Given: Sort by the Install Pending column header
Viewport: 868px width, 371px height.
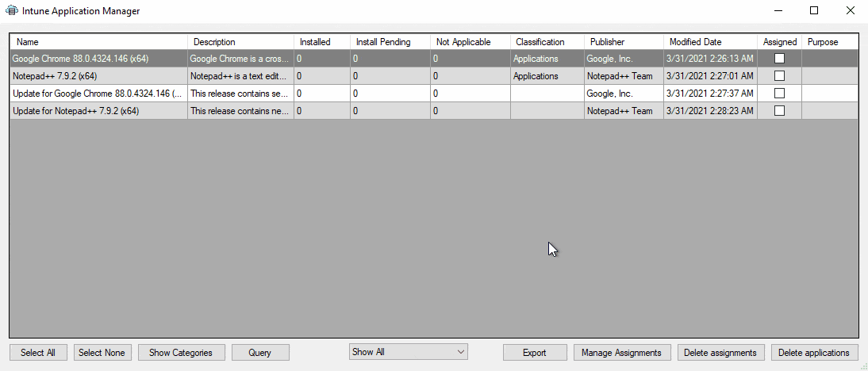Looking at the screenshot, I should pos(390,42).
